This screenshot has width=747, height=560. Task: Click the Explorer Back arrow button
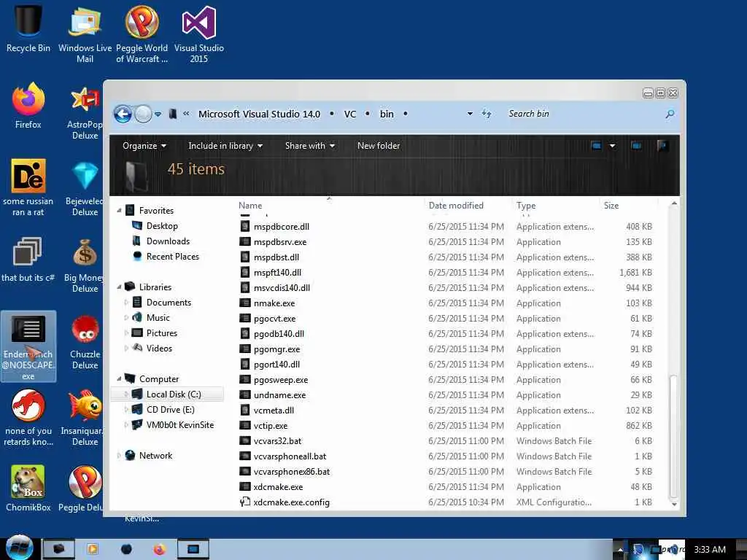tap(123, 114)
